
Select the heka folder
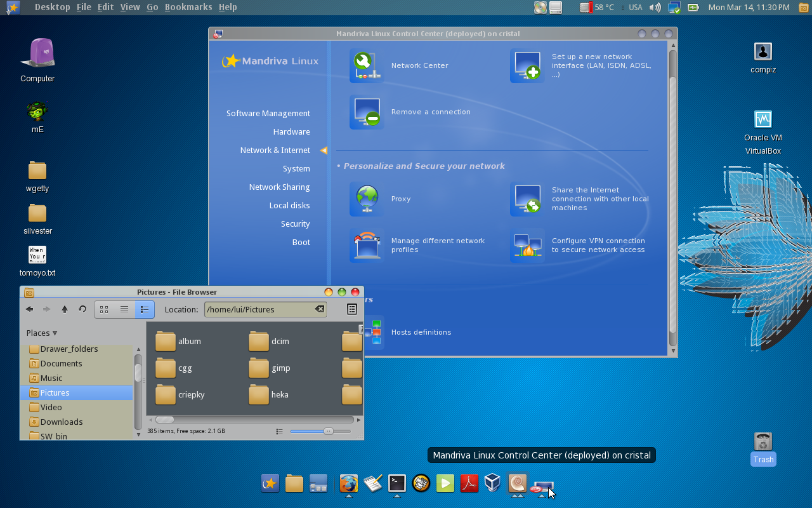269,394
